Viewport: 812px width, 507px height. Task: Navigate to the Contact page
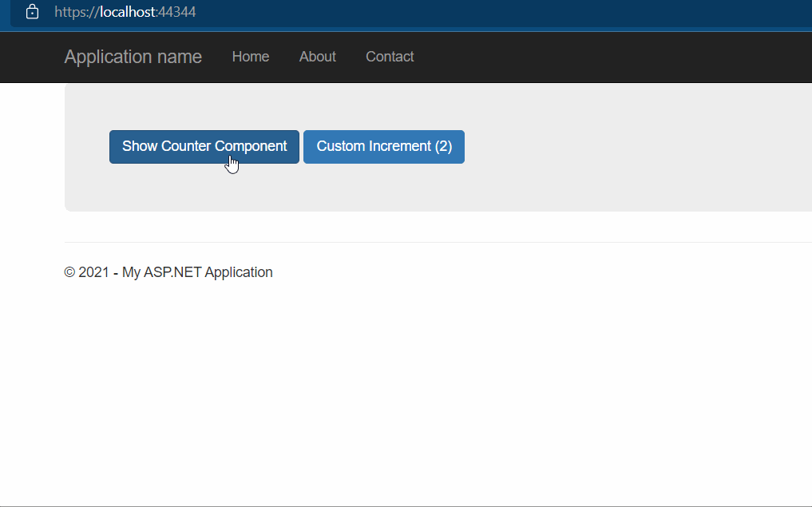click(x=390, y=57)
